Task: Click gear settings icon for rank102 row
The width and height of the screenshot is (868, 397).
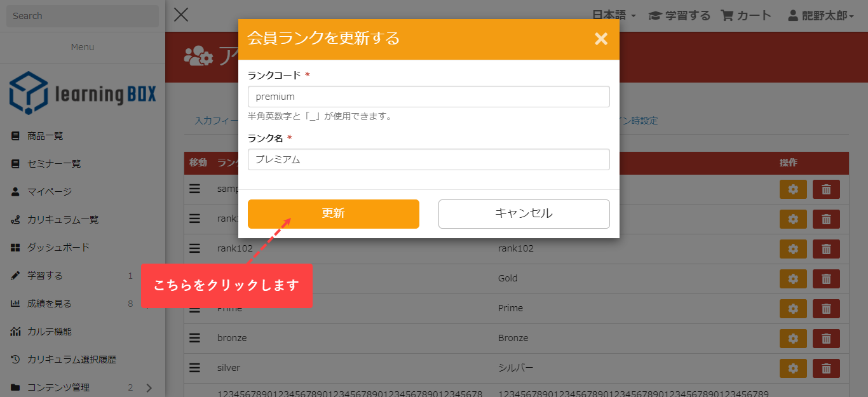Action: click(x=793, y=248)
